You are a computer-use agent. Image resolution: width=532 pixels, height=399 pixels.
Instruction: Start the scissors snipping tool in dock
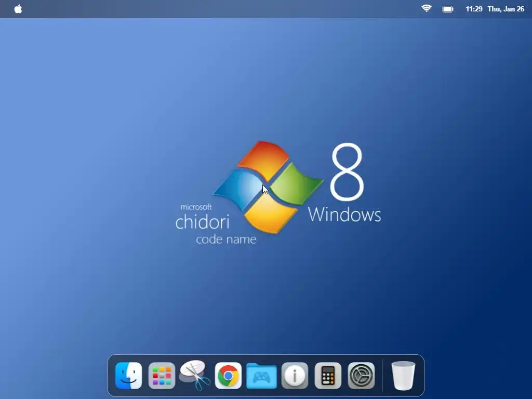pos(195,375)
